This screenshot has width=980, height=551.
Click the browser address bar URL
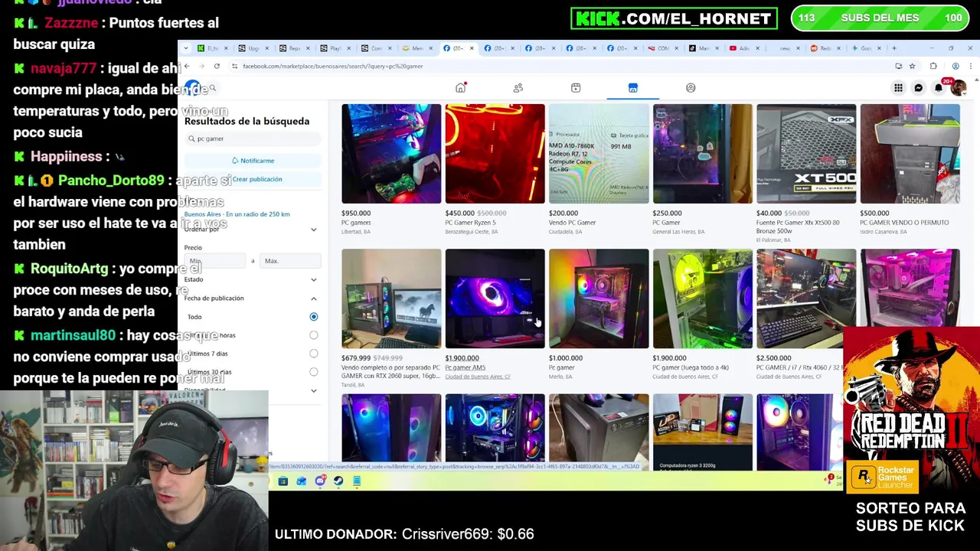(x=333, y=66)
